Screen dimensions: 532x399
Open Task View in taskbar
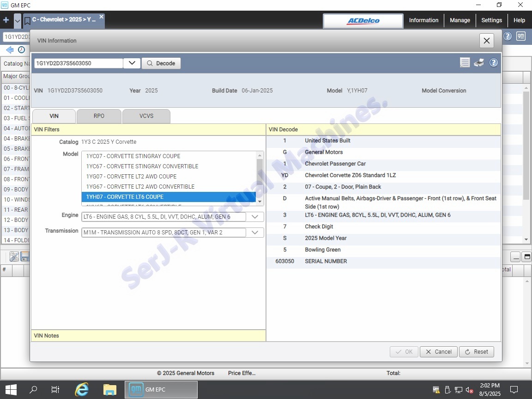pos(55,390)
